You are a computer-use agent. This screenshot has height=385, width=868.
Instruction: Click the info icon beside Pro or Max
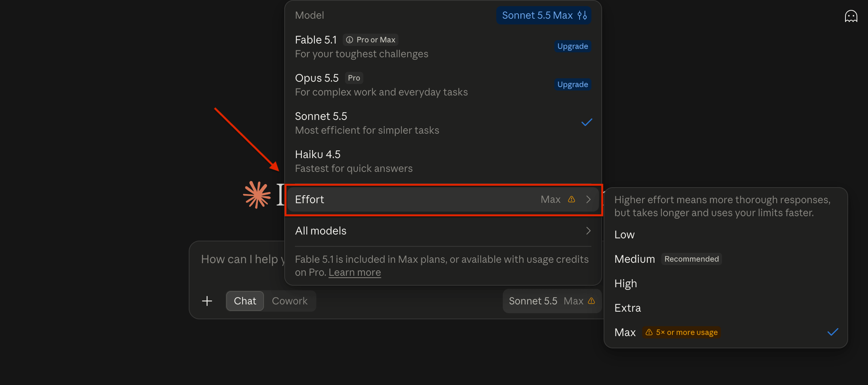[349, 40]
